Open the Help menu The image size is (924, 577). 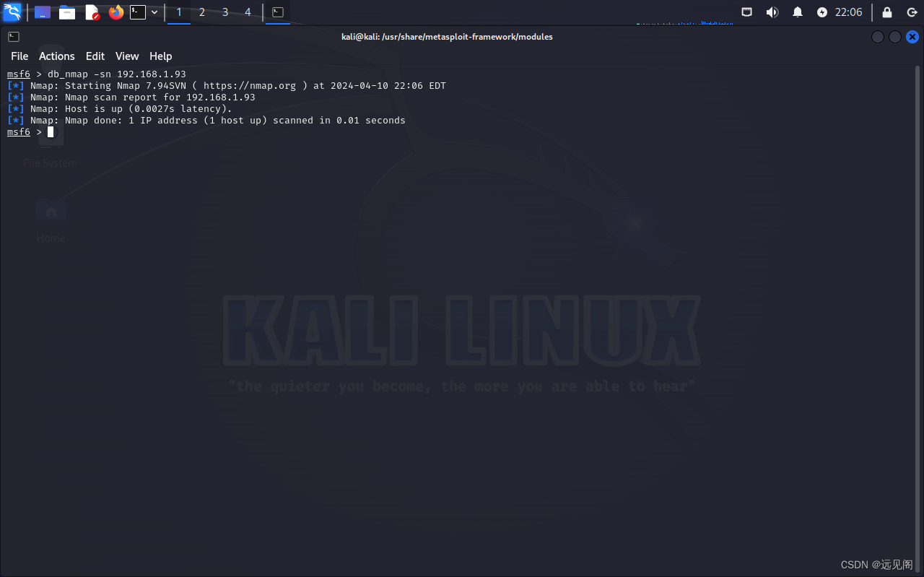[161, 56]
